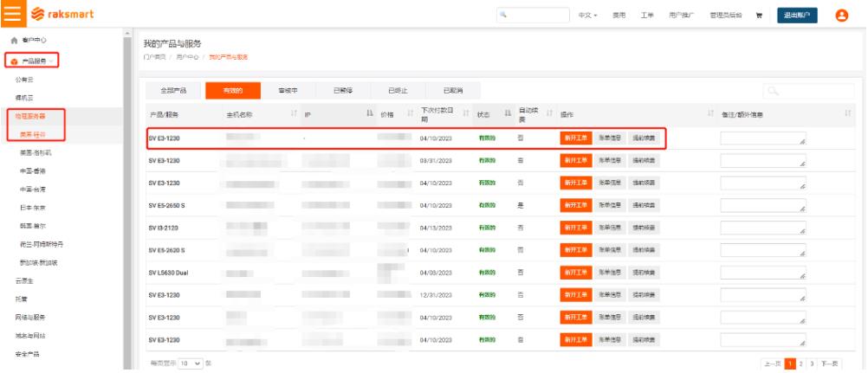Sort the 状态 column using its sort icon
The width and height of the screenshot is (868, 373).
(x=508, y=114)
